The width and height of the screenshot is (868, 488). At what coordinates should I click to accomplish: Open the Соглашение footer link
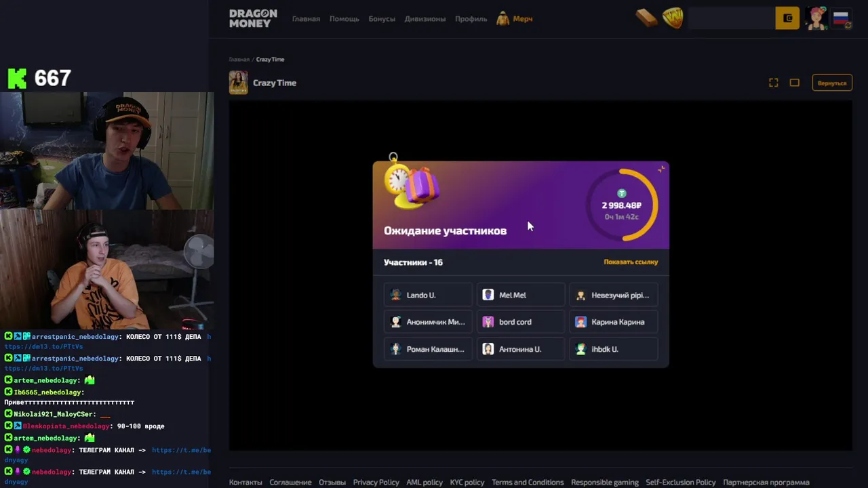pos(290,483)
